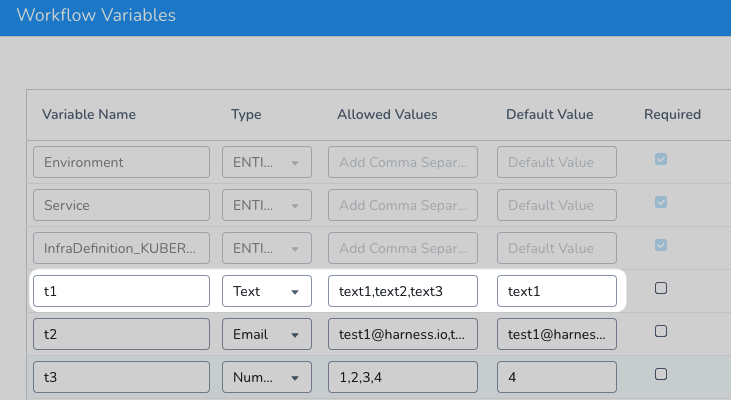The image size is (731, 400).
Task: Toggle Required checkbox for t1 variable
Action: point(661,288)
